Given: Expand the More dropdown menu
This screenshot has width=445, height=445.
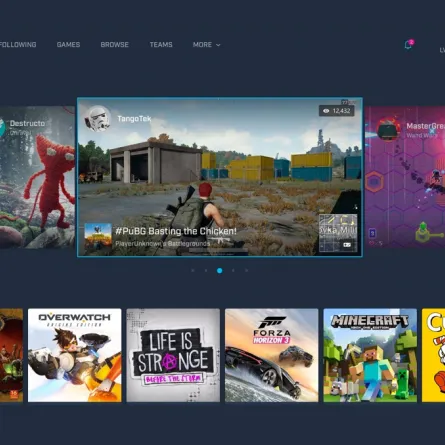Looking at the screenshot, I should [x=207, y=45].
